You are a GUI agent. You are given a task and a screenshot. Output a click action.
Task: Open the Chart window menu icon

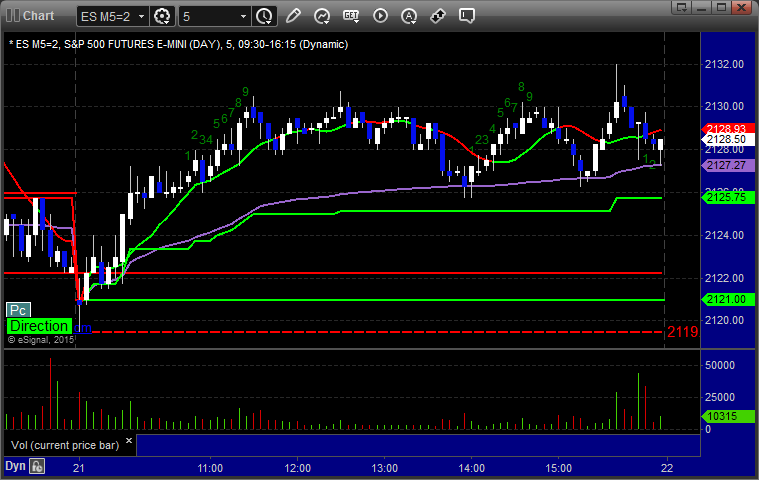pos(13,15)
